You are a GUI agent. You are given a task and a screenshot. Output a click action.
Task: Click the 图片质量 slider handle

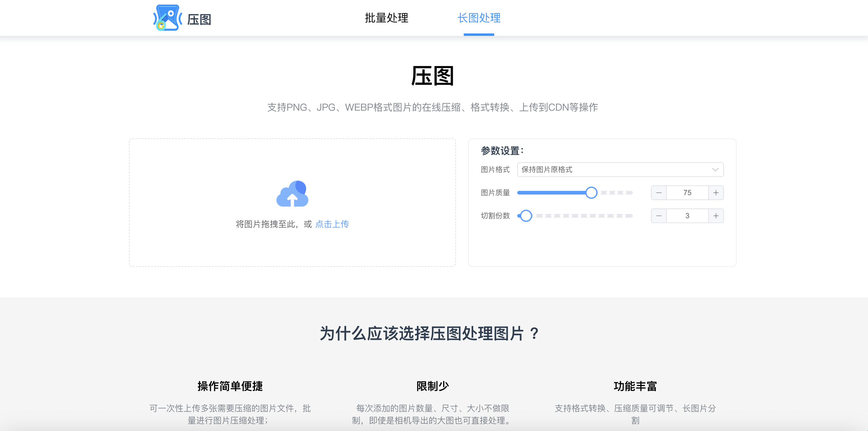(591, 193)
